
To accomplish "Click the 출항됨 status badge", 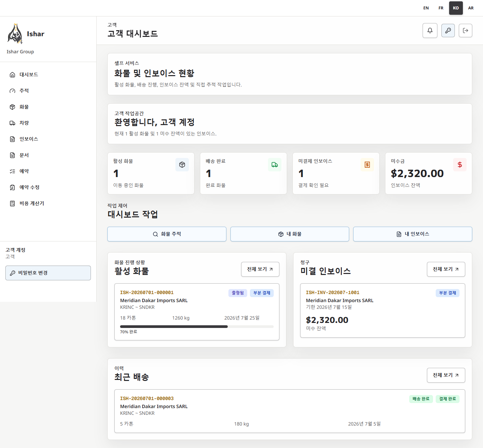I will tap(238, 293).
